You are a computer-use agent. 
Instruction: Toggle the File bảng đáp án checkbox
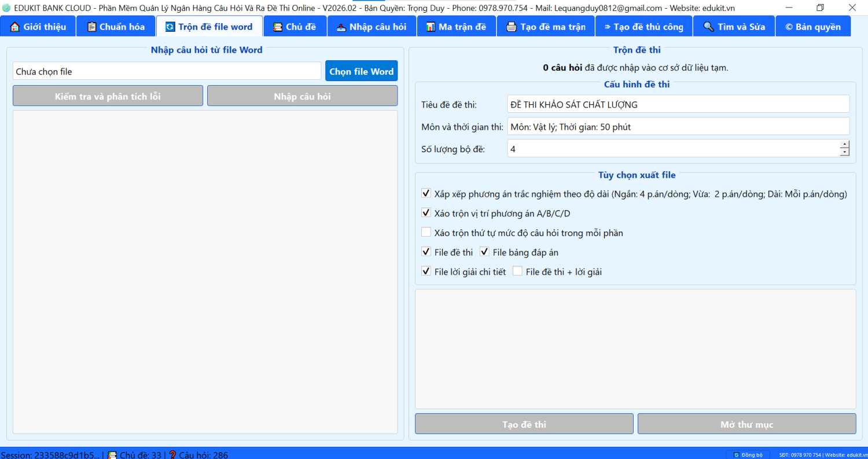click(x=485, y=252)
